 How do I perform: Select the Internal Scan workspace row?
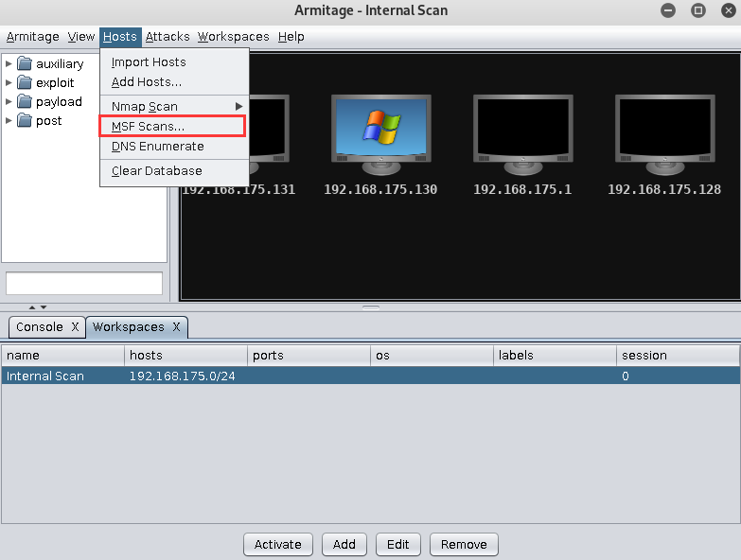coord(371,376)
